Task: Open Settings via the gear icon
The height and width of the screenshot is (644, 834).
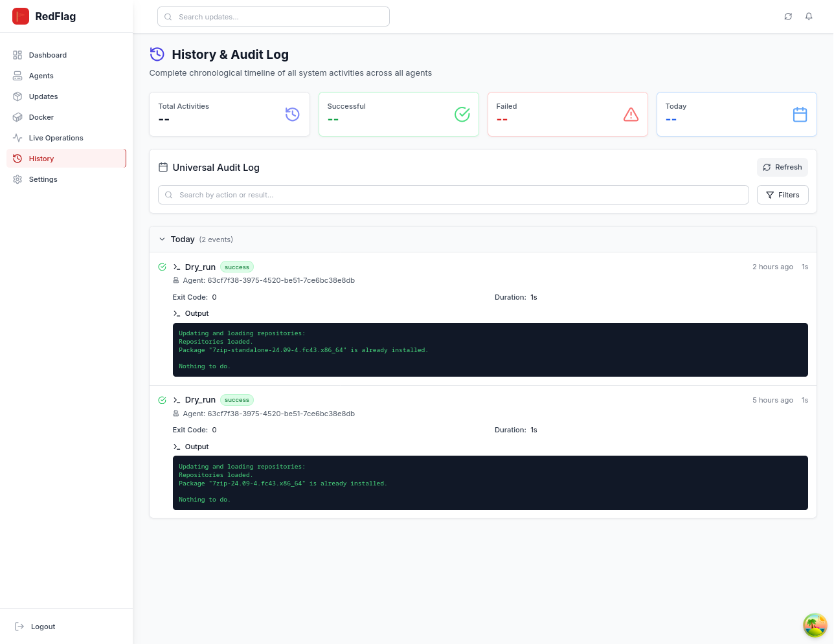Action: pos(17,179)
